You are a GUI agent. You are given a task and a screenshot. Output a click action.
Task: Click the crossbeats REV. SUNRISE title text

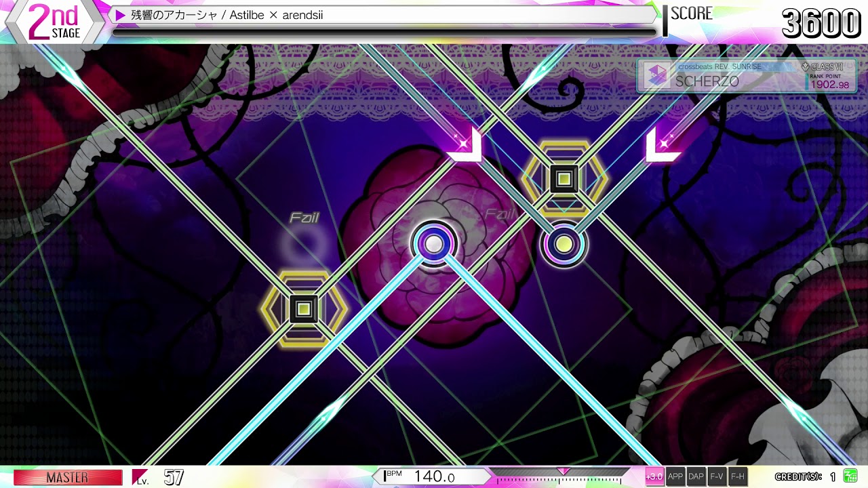(x=719, y=66)
